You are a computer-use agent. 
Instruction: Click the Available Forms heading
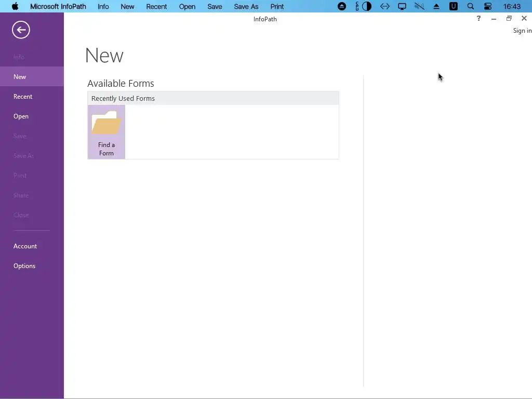click(121, 84)
